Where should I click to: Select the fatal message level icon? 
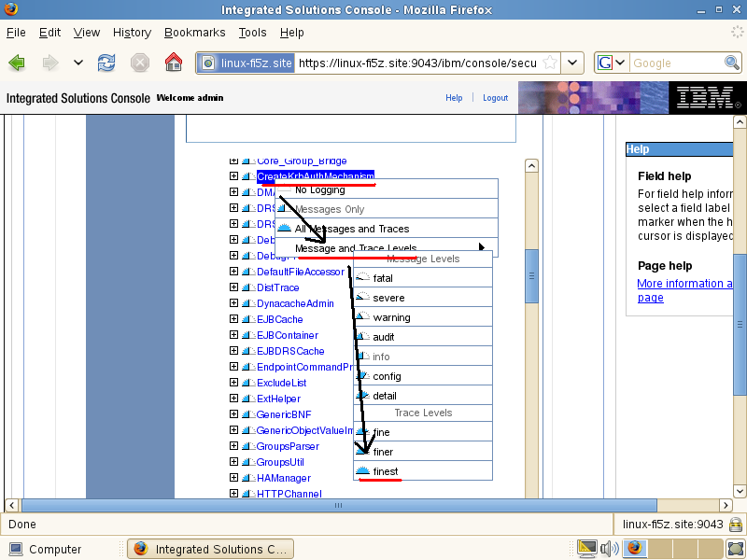click(362, 277)
